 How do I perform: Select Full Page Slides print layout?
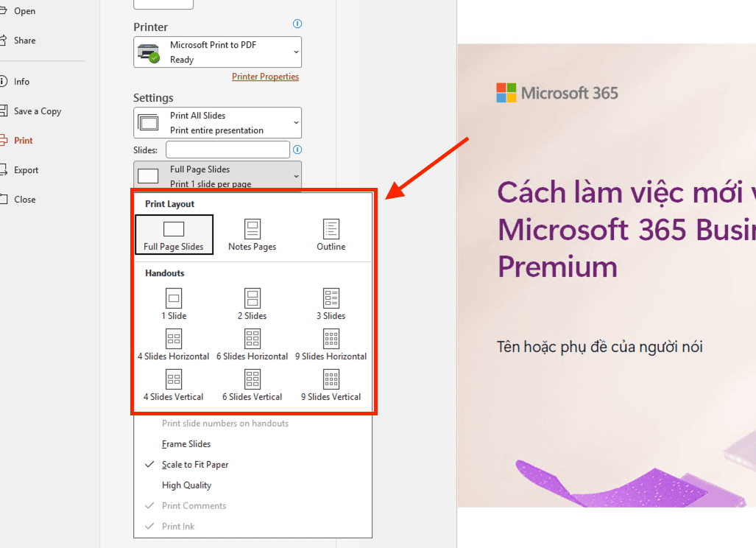[x=174, y=234]
